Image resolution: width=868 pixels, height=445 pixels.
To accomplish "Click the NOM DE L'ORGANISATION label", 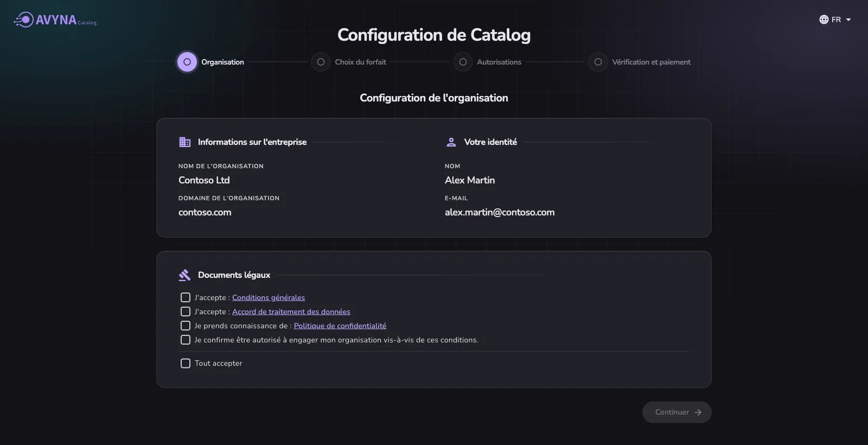I will tap(221, 166).
